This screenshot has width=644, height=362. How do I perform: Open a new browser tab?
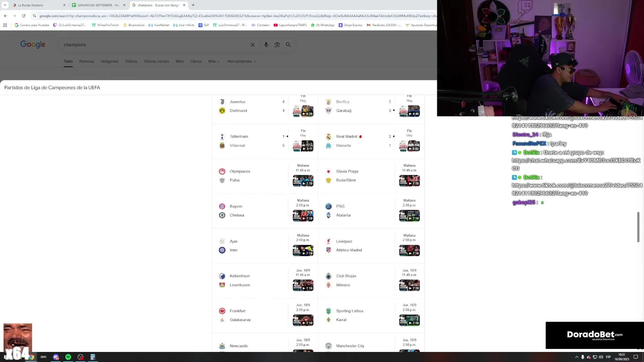pos(193,5)
